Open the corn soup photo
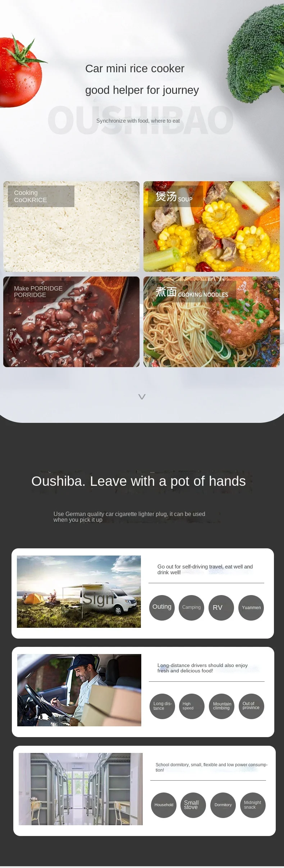This screenshot has height=868, width=284. 211,227
